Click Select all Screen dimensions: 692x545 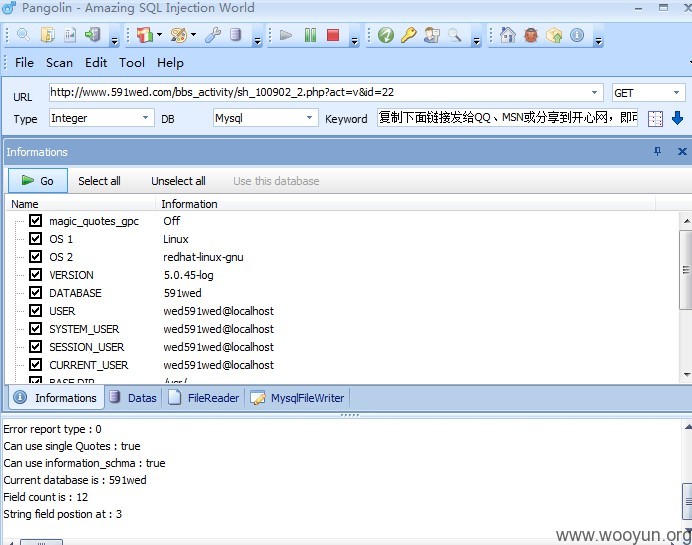[x=99, y=181]
